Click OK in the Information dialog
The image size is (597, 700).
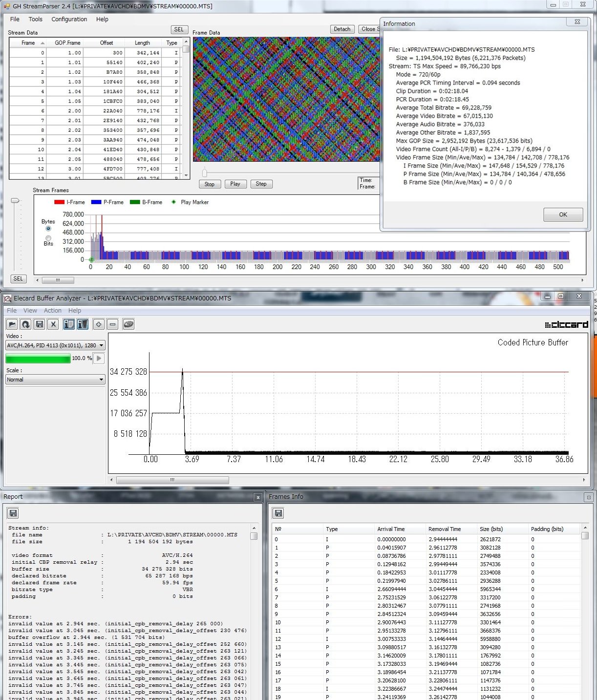point(563,214)
